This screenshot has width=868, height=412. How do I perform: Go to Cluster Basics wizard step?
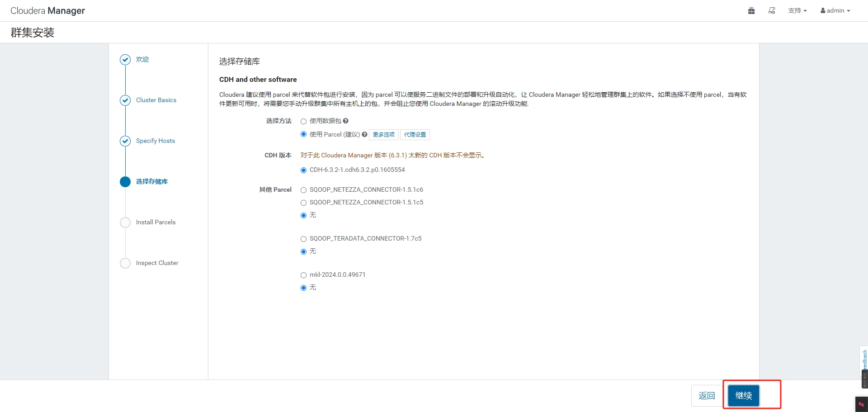pyautogui.click(x=156, y=100)
